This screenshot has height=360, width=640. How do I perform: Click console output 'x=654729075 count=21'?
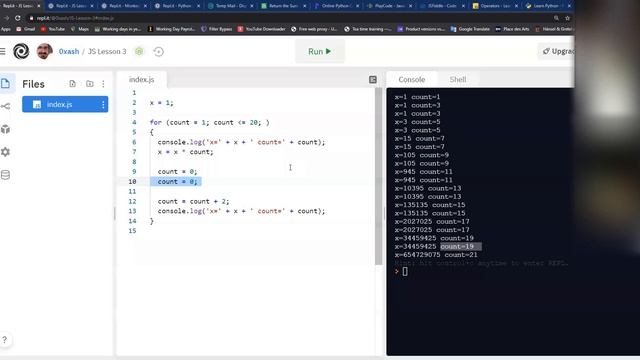point(436,255)
